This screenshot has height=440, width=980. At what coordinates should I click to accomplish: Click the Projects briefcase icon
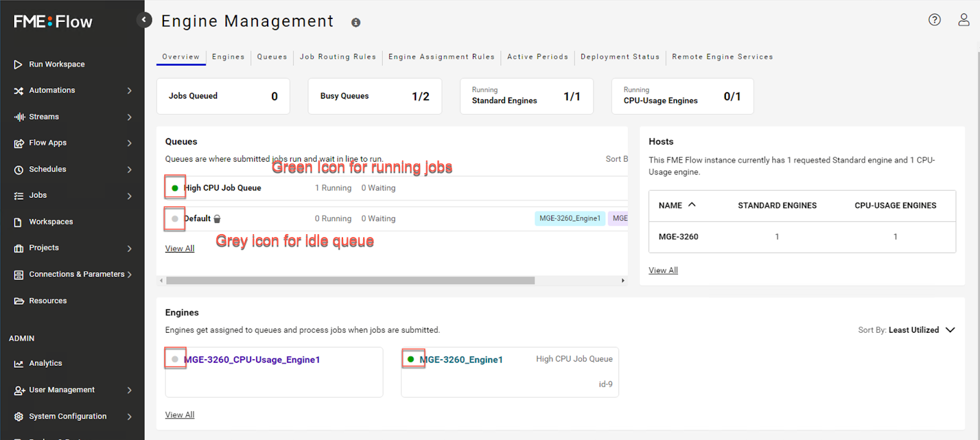(18, 248)
